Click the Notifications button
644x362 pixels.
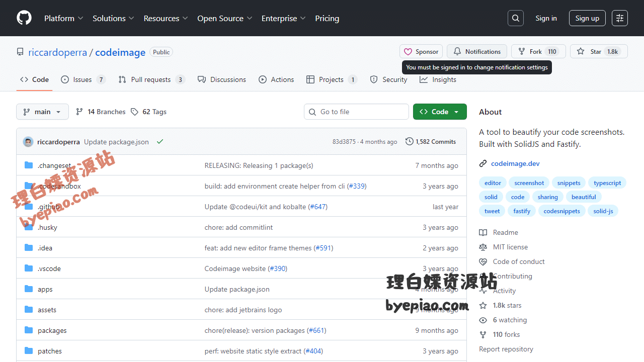point(477,51)
